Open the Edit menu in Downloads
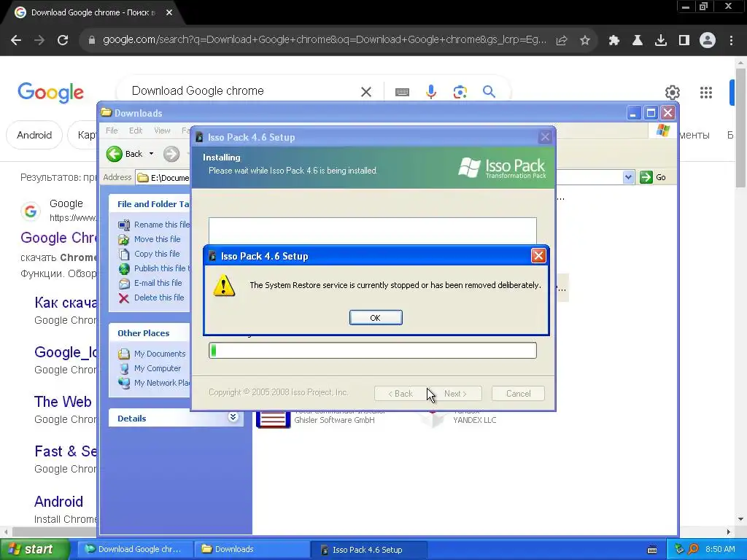747x560 pixels. click(x=135, y=131)
